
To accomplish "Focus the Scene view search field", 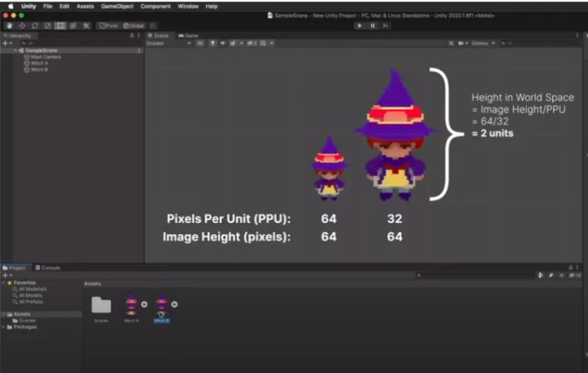I will point(540,43).
